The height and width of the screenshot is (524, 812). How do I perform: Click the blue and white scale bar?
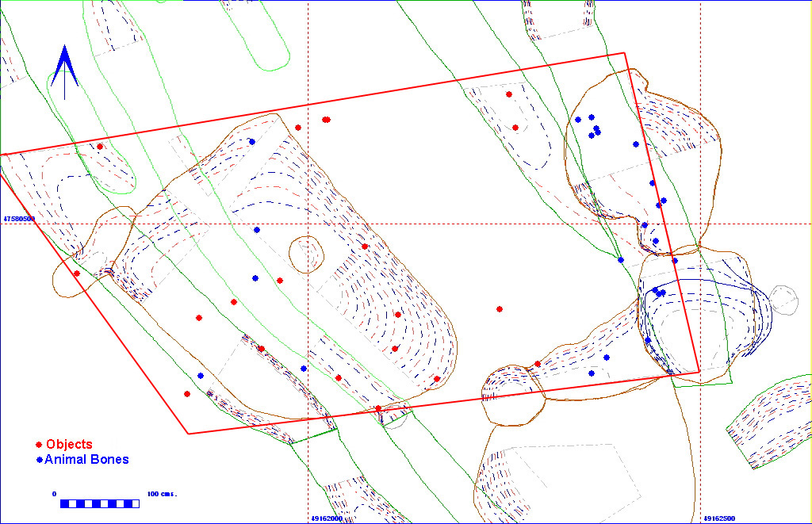pos(100,503)
